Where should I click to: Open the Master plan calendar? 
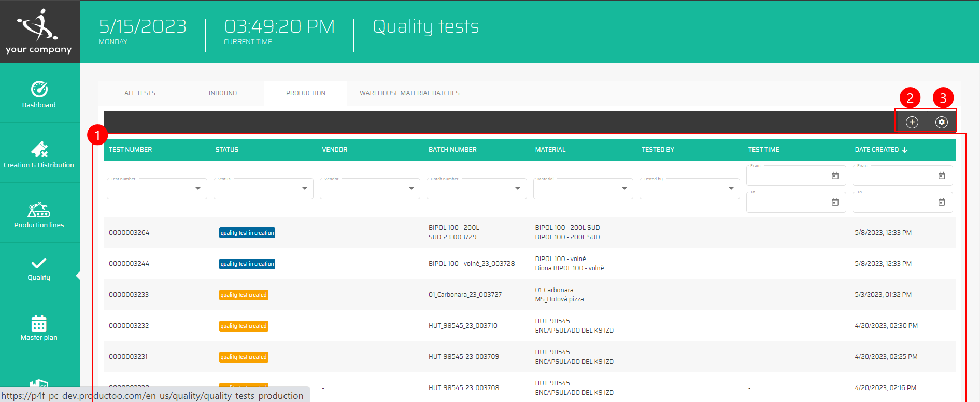pyautogui.click(x=39, y=327)
